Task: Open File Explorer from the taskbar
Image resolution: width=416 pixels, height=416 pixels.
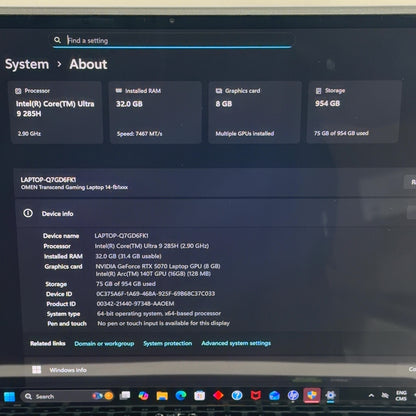Action: point(162,396)
